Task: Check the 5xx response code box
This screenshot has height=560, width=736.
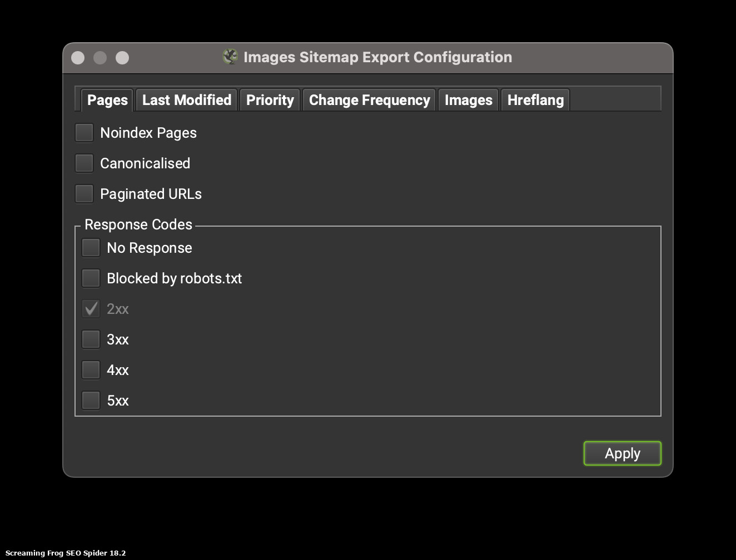Action: [x=91, y=401]
